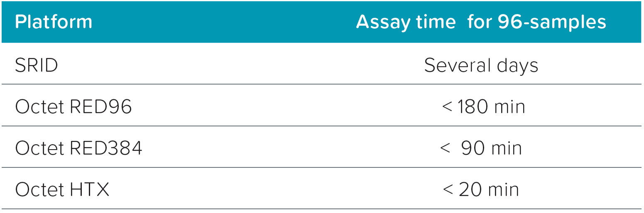The height and width of the screenshot is (213, 644).
Task: Click 96-samples text in the header
Action: tap(552, 22)
